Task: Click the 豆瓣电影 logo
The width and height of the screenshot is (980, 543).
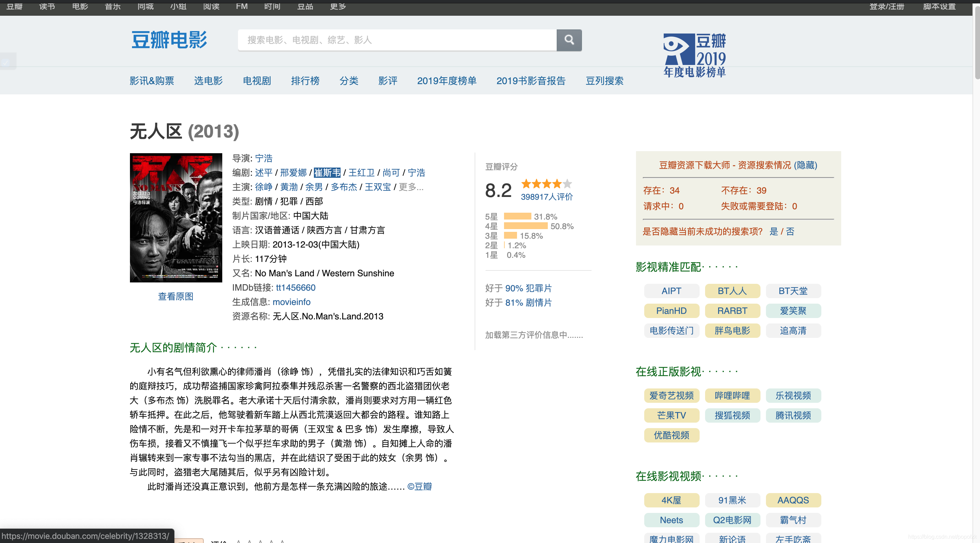Action: (x=169, y=40)
